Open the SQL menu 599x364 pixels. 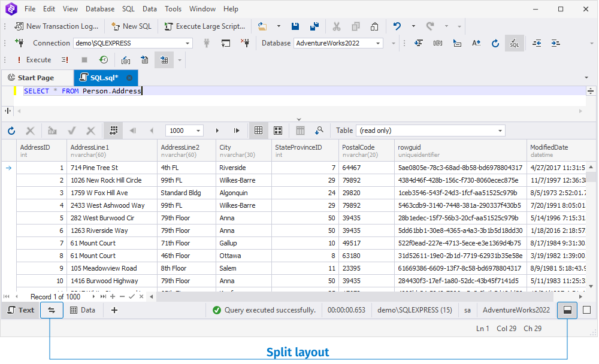(x=128, y=9)
